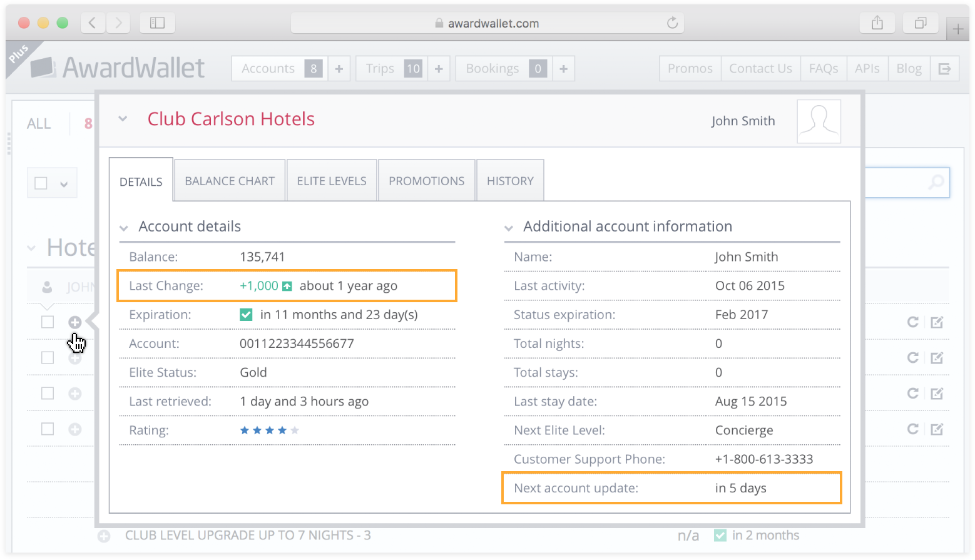Refresh the fourth account row
975x560 pixels.
click(x=913, y=429)
